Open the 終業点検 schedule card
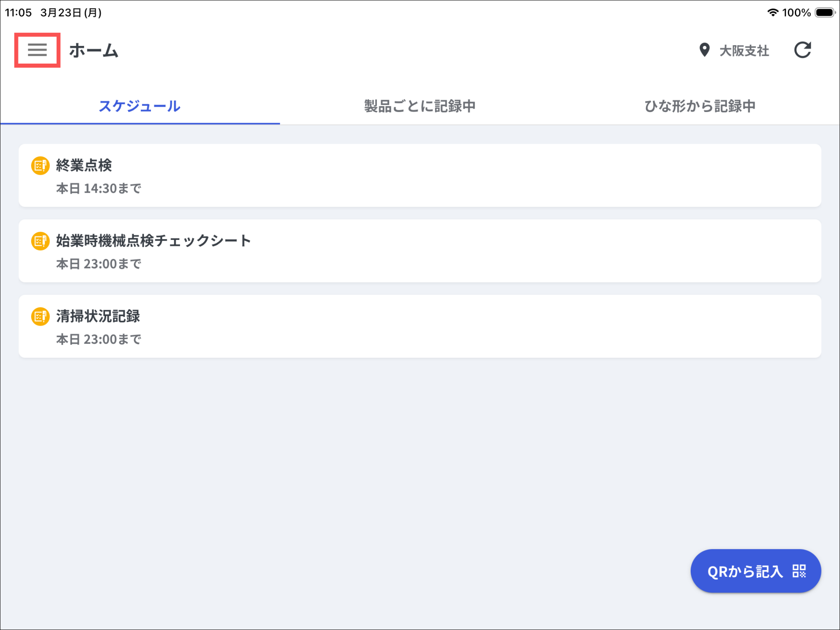840x630 pixels. [420, 176]
